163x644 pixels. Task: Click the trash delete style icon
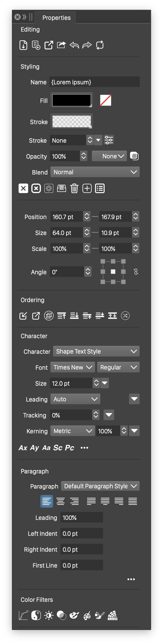click(74, 188)
